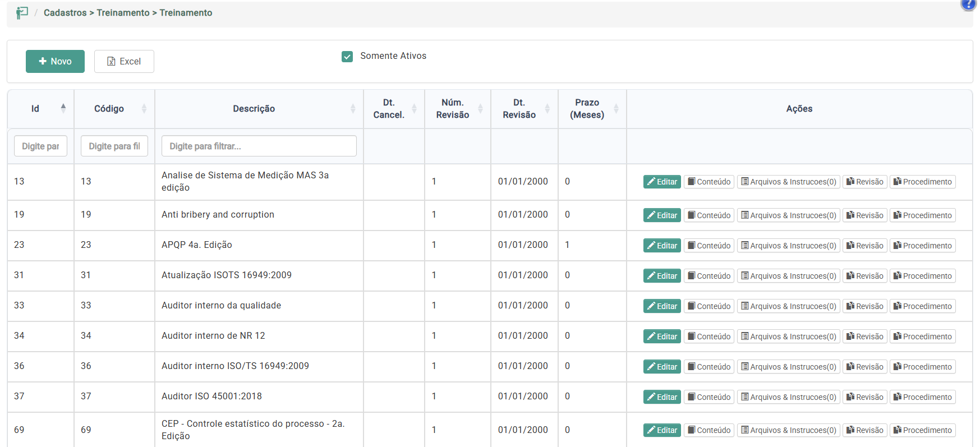Click the home breadcrumb icon

coord(22,13)
